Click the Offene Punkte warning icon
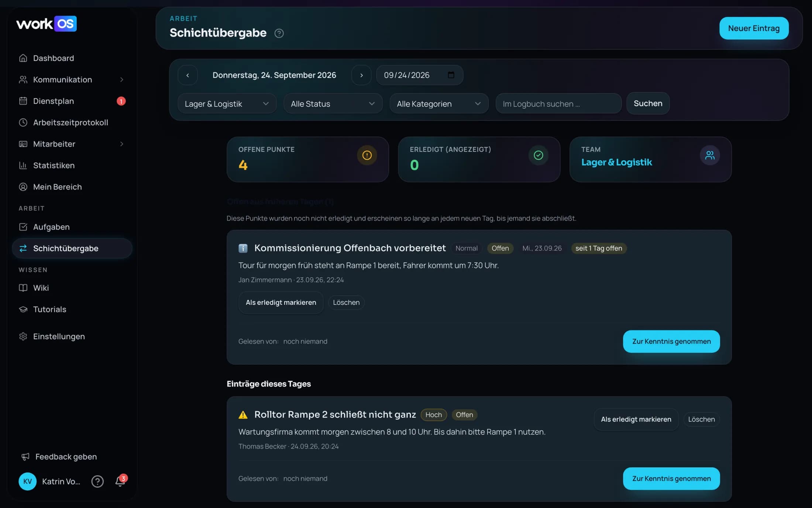 pos(367,155)
